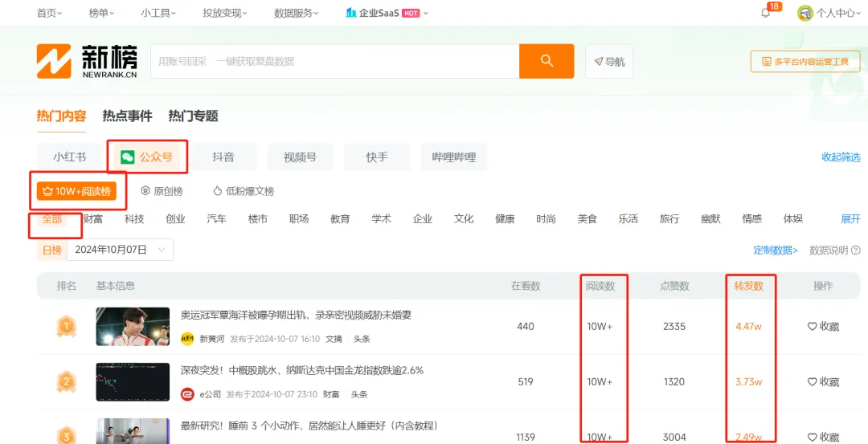Viewport: 868px width, 444px height.
Task: Filter by 楼市 category
Action: (258, 219)
